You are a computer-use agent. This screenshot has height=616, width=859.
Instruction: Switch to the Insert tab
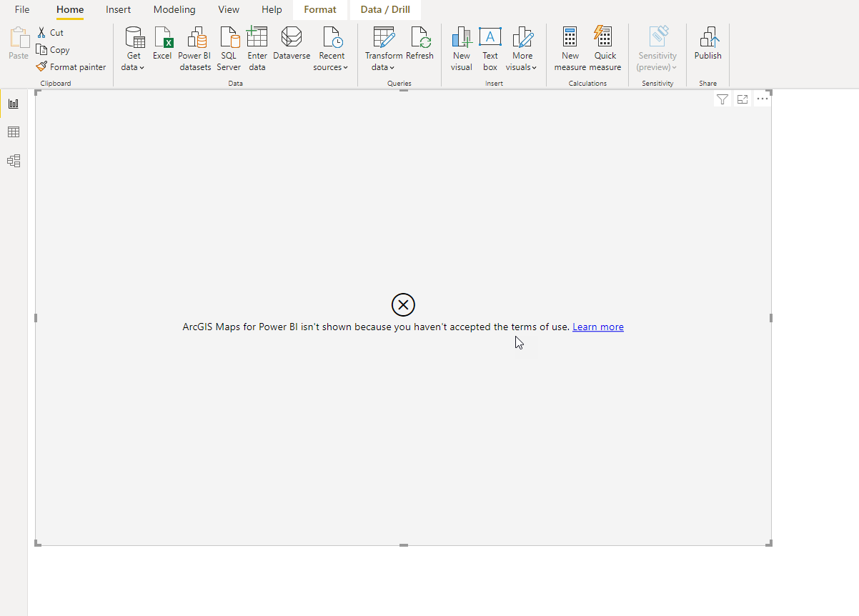click(x=119, y=10)
